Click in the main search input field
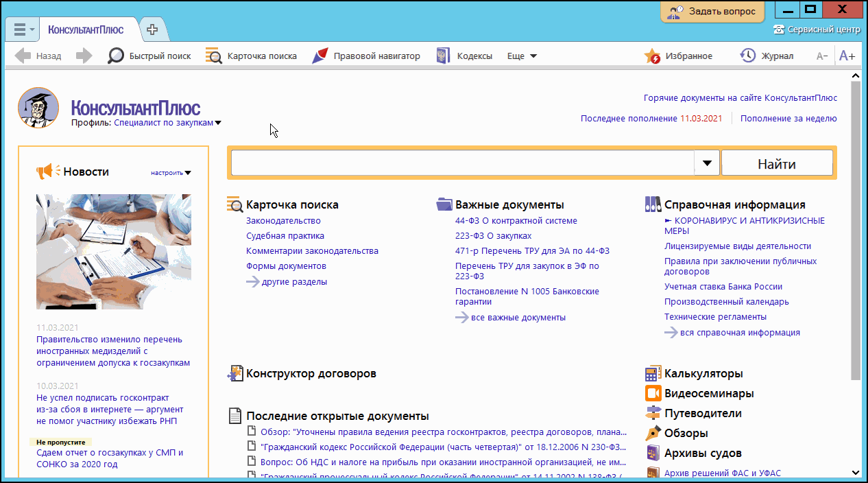 point(463,163)
